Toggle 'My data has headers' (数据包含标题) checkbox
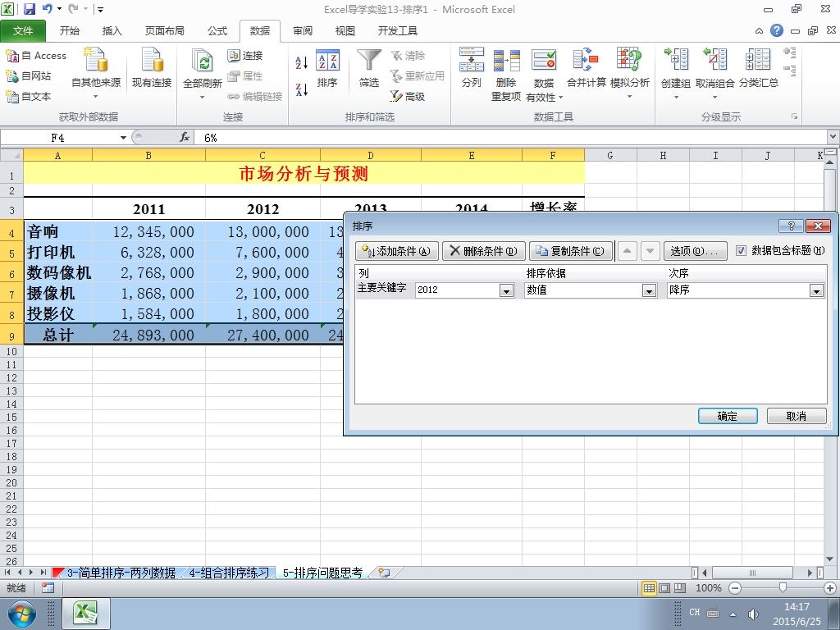 click(x=741, y=250)
